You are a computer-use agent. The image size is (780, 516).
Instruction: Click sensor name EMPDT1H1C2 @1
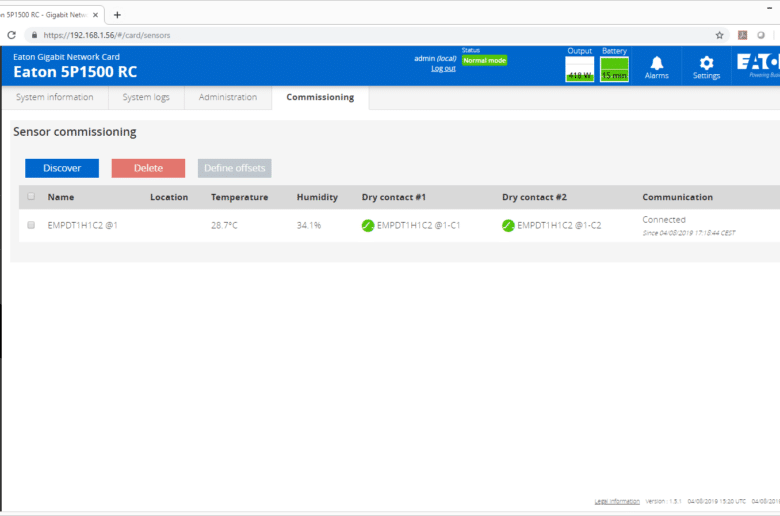(83, 225)
